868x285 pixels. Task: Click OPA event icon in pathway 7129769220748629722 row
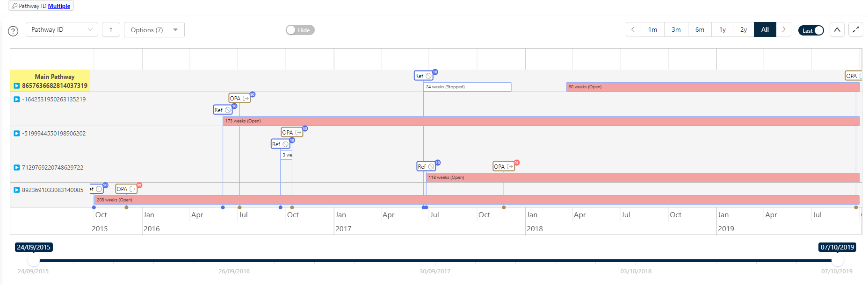click(x=504, y=166)
